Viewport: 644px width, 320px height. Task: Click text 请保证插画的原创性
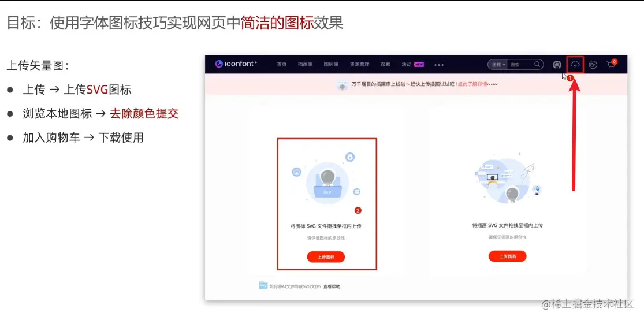(508, 237)
